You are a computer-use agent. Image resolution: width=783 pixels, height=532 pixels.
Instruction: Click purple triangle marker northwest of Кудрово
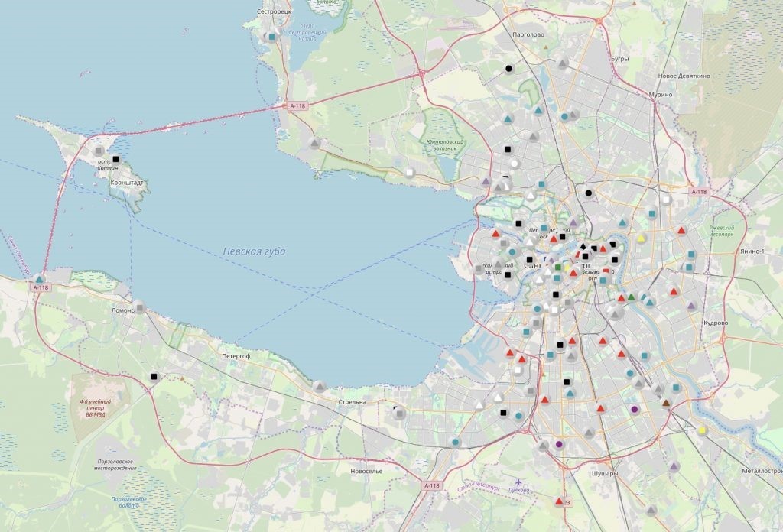(692, 305)
